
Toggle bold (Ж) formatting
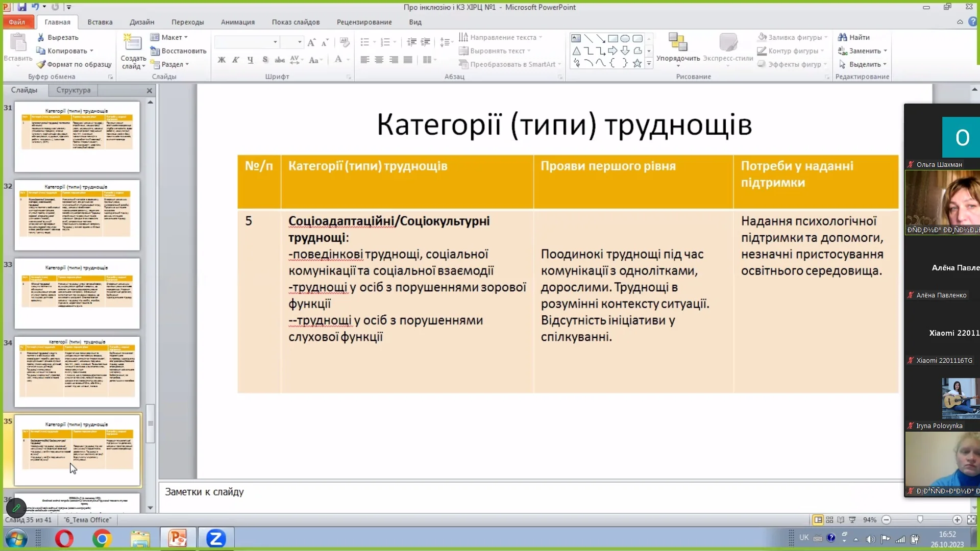(222, 60)
